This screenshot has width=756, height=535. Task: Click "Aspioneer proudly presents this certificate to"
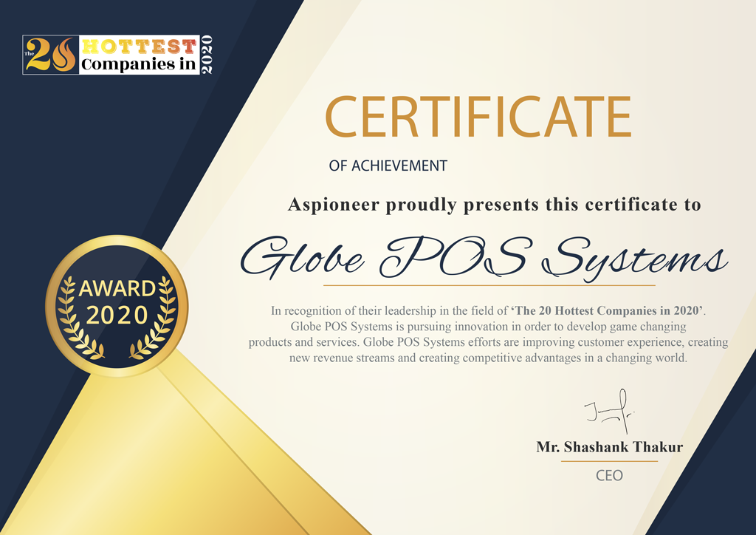click(494, 205)
